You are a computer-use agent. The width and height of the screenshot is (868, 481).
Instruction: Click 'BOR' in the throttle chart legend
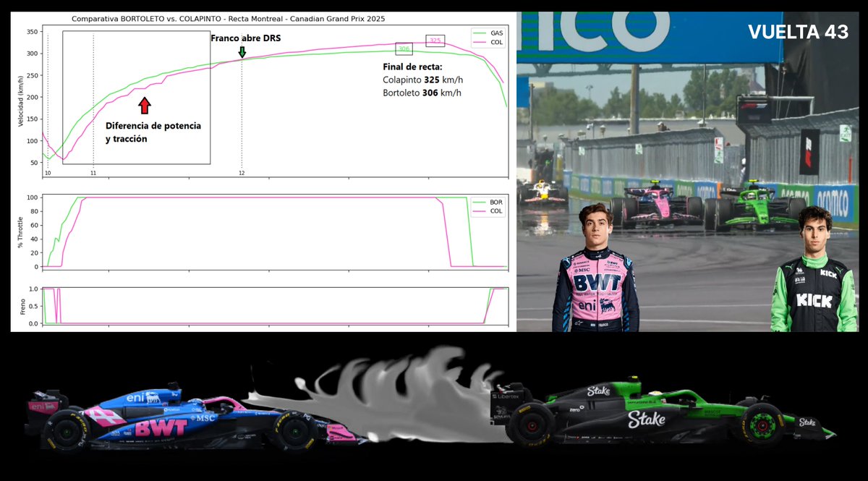click(497, 203)
